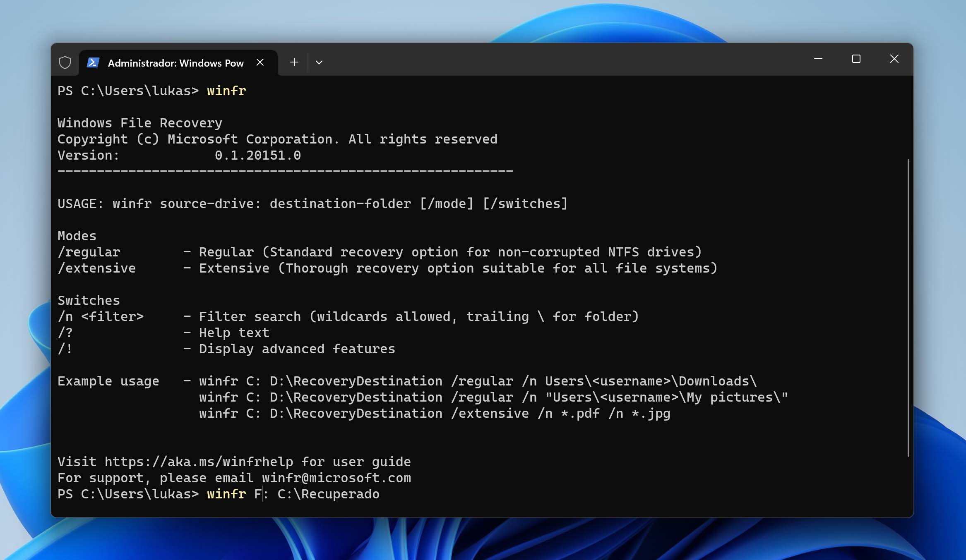Click the '/!' advanced features switch
The width and height of the screenshot is (966, 560).
(65, 349)
